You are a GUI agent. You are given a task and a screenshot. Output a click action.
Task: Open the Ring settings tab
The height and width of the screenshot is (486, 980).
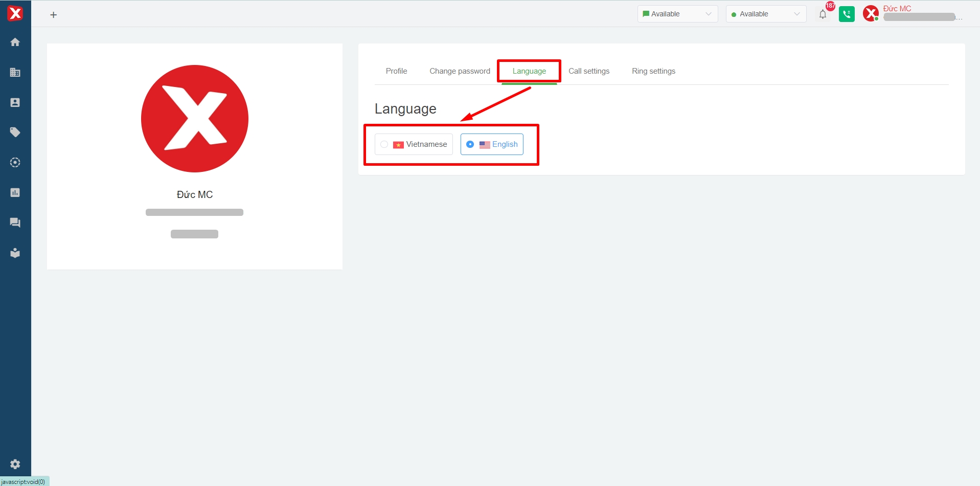click(653, 71)
